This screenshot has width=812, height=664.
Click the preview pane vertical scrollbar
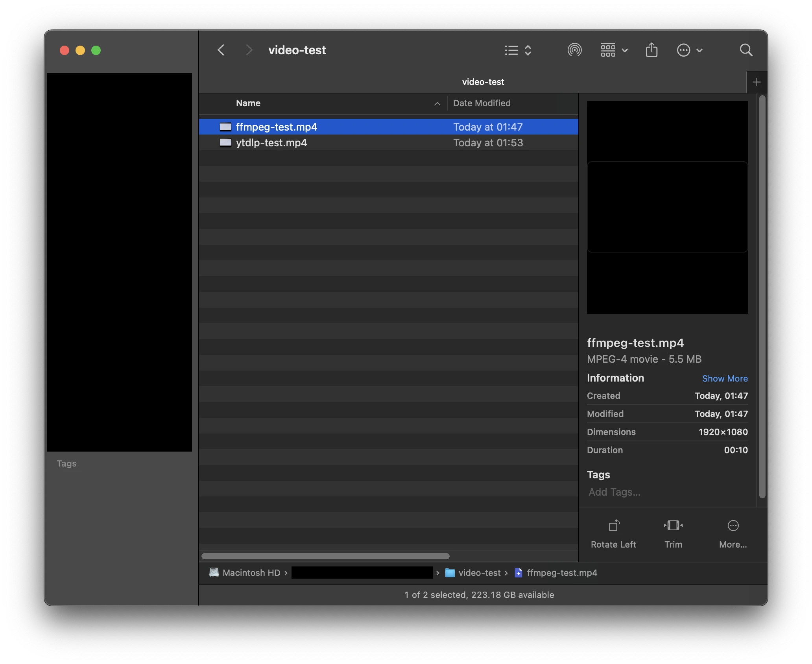click(762, 297)
